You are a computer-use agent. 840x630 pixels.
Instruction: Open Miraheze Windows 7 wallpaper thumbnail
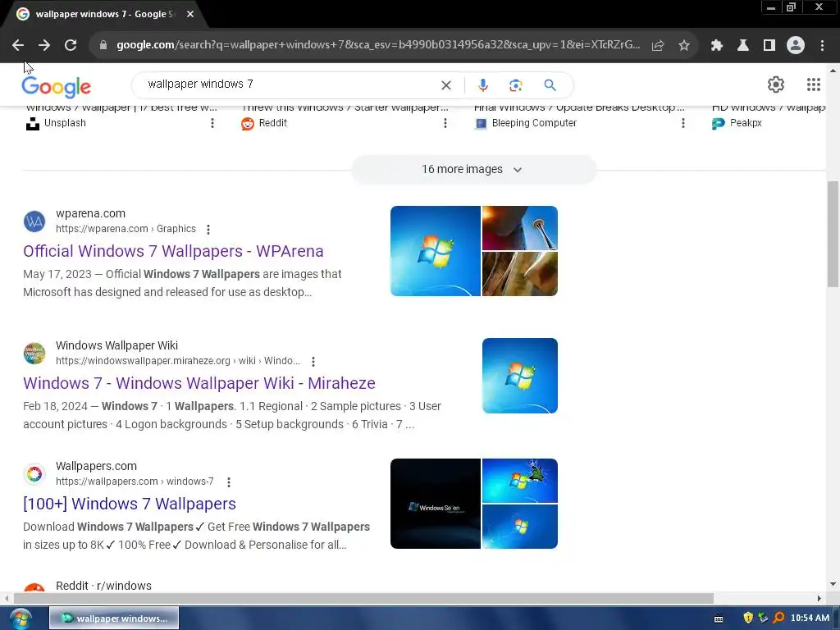[519, 376]
